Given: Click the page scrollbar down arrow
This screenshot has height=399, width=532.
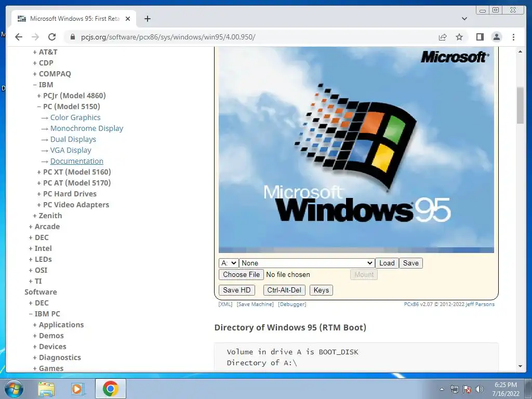Looking at the screenshot, I should pos(520,366).
